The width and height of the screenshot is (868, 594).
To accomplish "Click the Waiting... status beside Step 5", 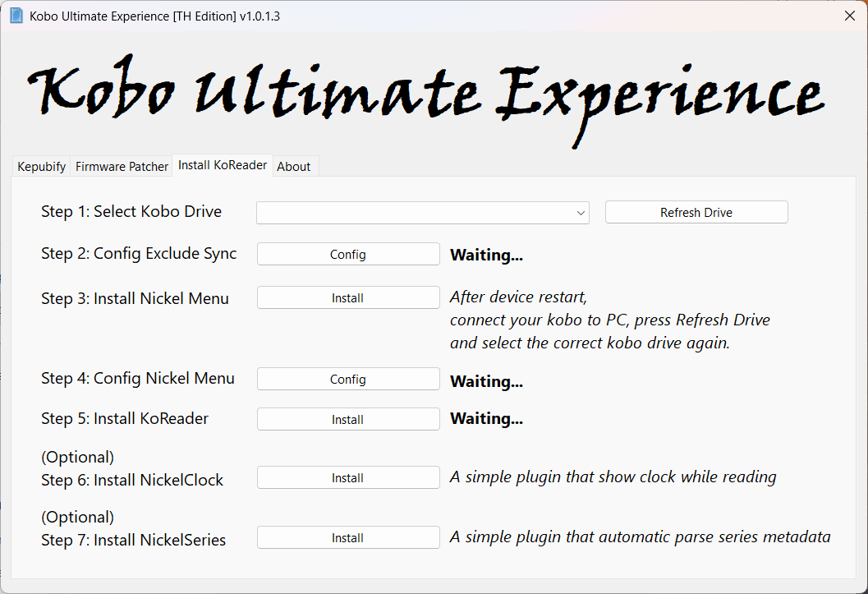I will pyautogui.click(x=487, y=418).
